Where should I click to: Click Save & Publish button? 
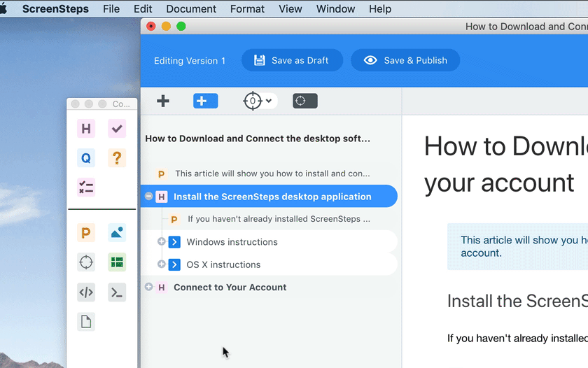click(405, 60)
